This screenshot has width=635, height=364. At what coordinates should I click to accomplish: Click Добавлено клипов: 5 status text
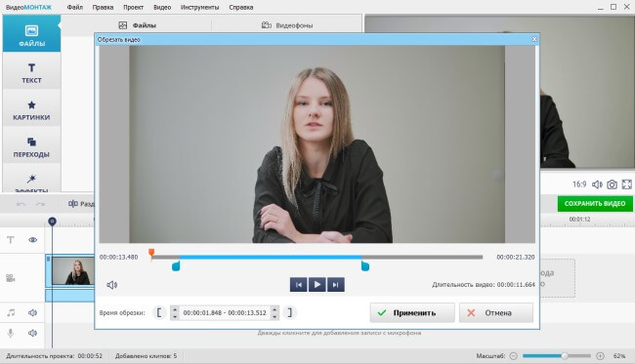pyautogui.click(x=146, y=356)
